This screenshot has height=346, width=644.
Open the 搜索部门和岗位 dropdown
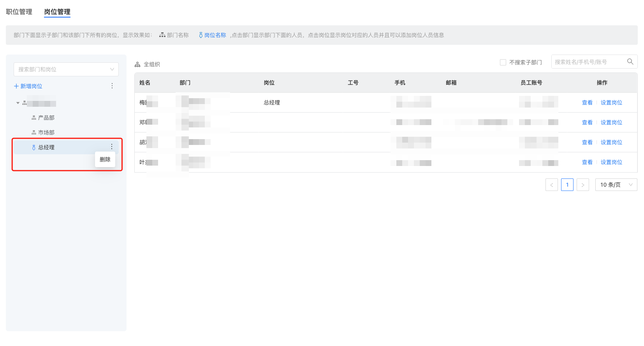[x=66, y=69]
